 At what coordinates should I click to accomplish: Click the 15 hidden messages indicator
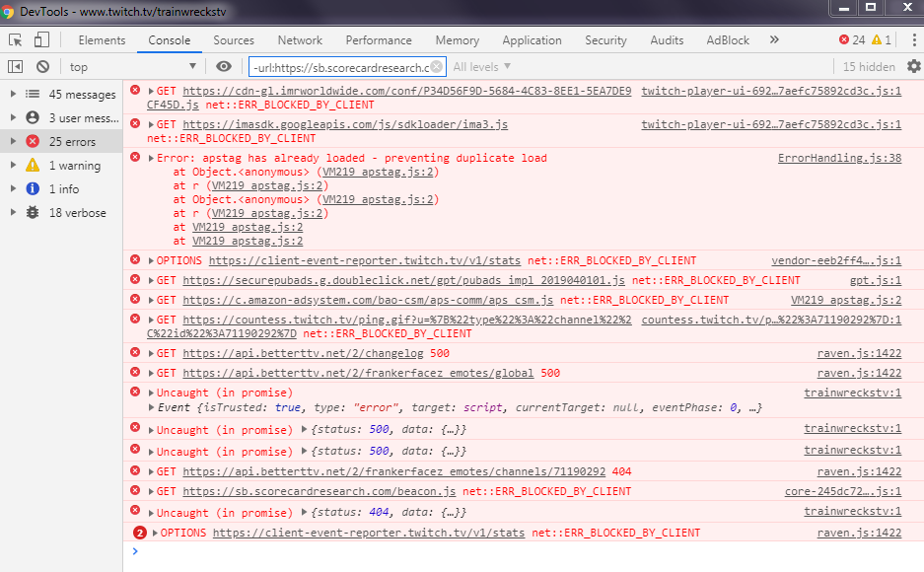tap(869, 66)
